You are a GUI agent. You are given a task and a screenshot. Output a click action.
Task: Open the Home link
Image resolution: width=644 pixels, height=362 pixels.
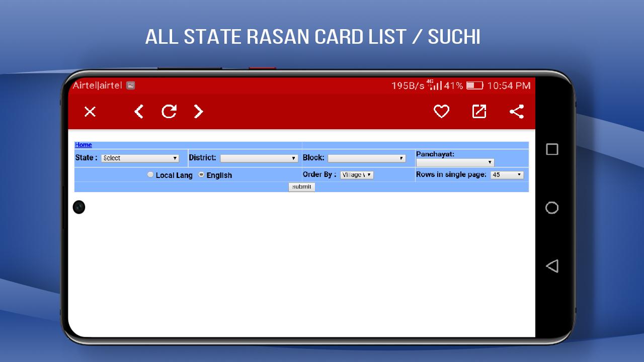coord(84,145)
